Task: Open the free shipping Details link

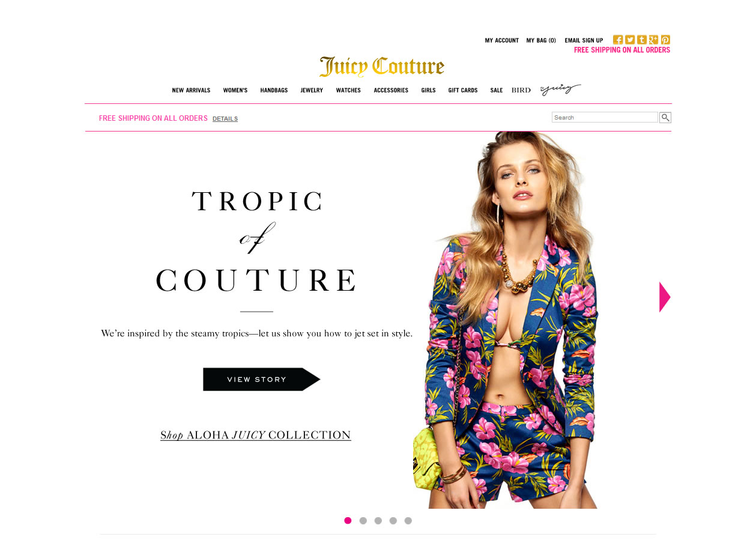Action: [225, 119]
